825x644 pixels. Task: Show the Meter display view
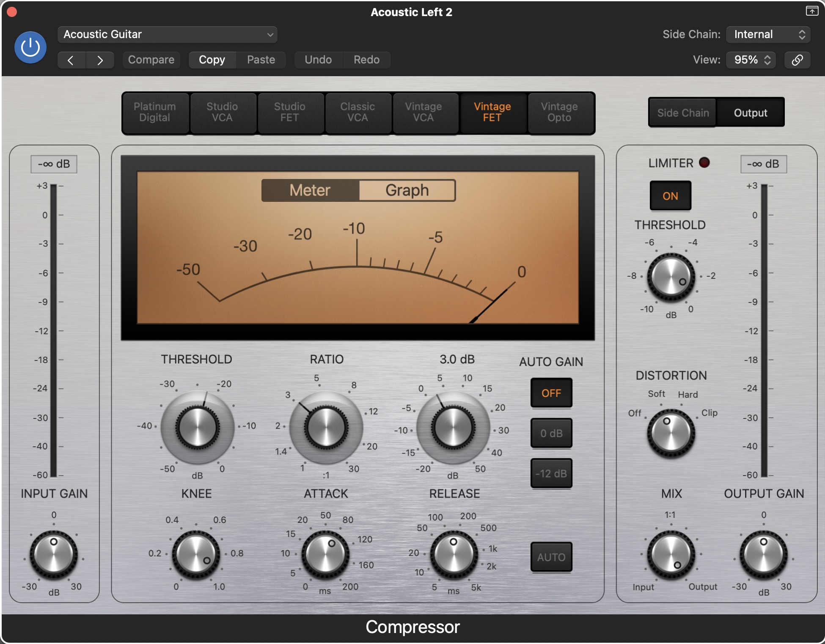tap(310, 190)
